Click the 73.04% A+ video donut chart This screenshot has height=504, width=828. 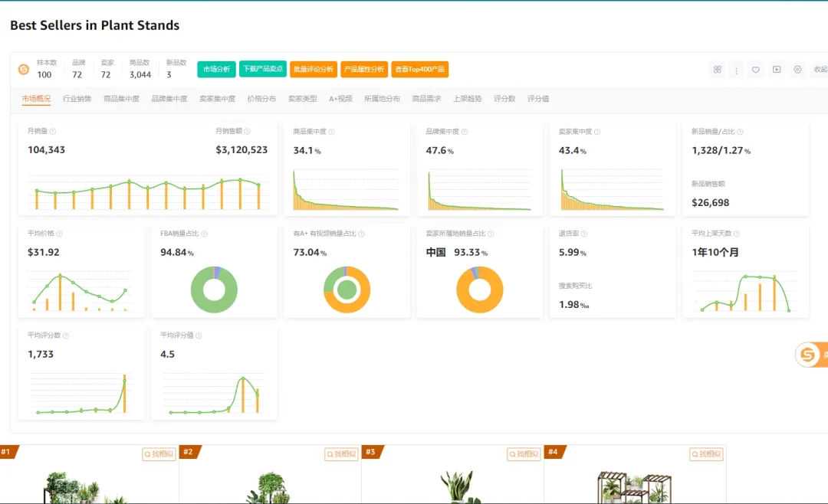point(347,290)
